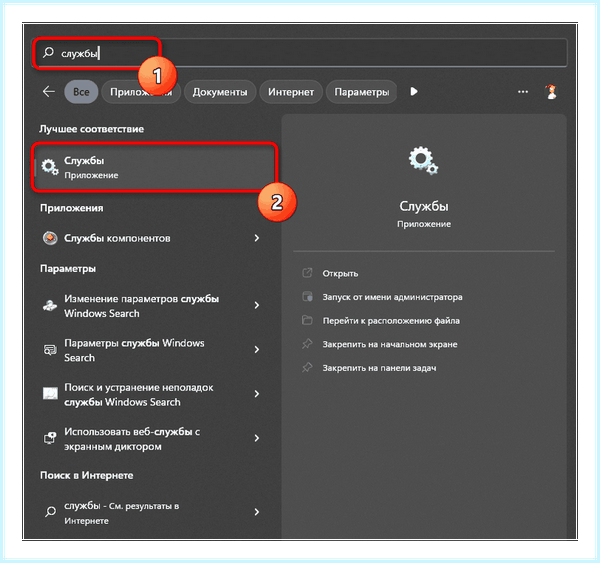Click Открыть action
Image resolution: width=600 pixels, height=563 pixels.
click(340, 273)
